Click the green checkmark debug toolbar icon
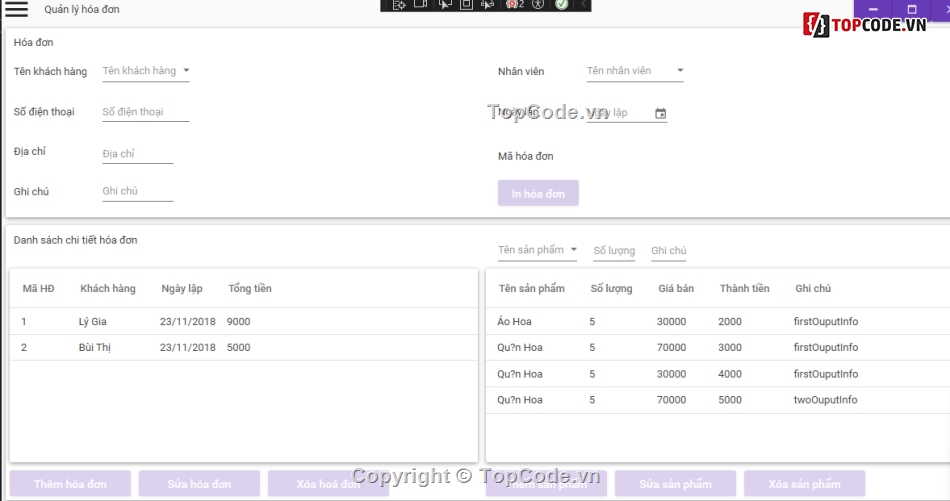Screen dimensions: 950x501 click(562, 5)
